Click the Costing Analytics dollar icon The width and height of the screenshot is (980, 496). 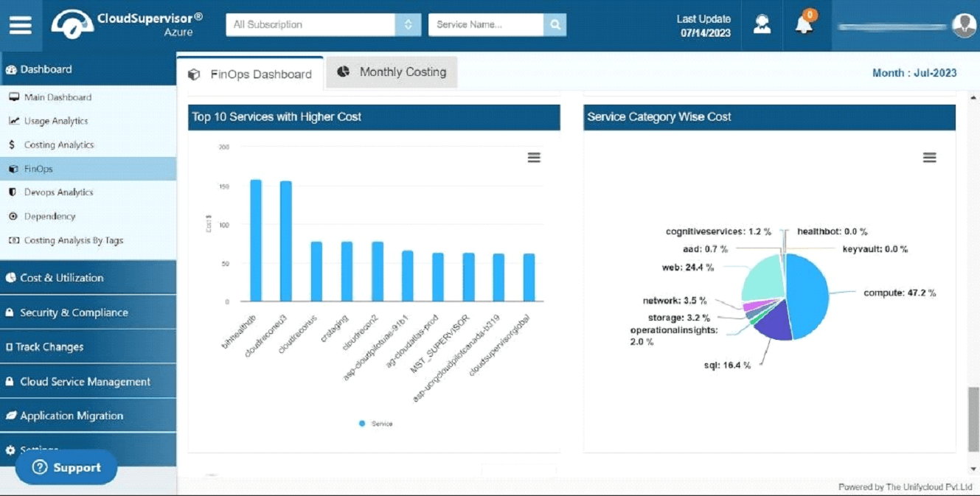pos(12,144)
